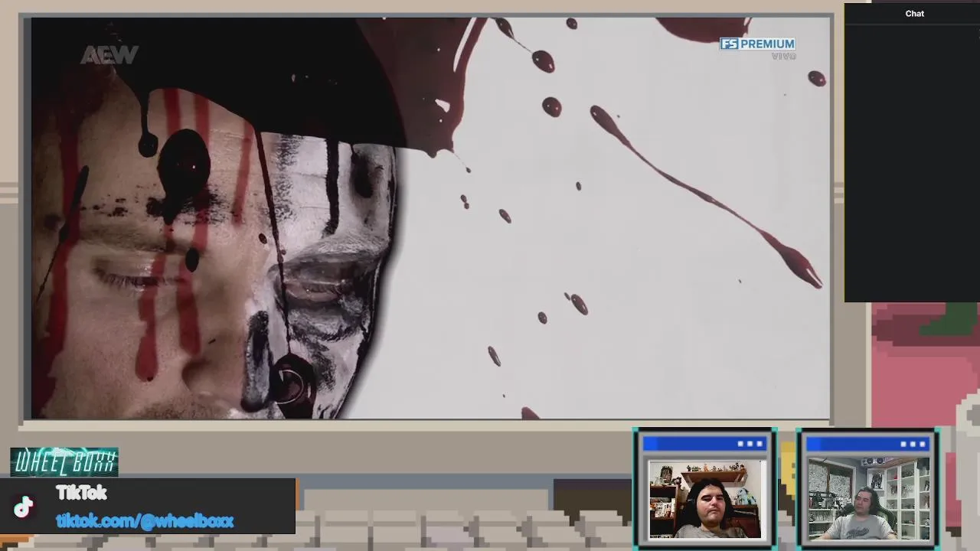Click the main wrestling video feed
Viewport: 980px width, 551px height.
point(430,218)
